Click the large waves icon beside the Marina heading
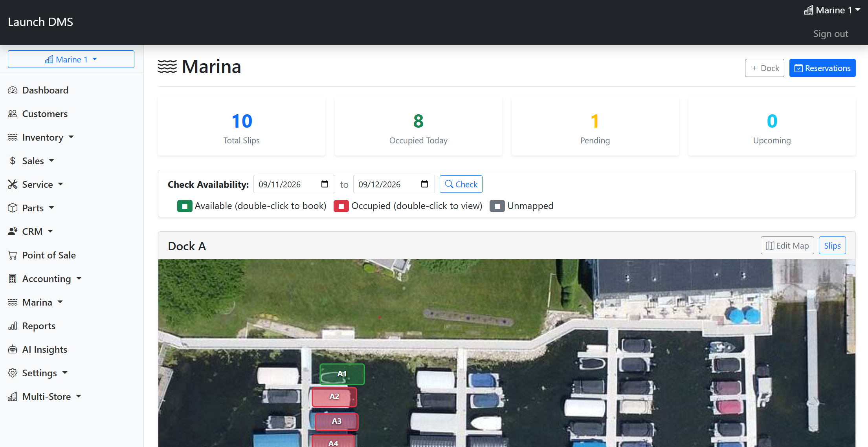The width and height of the screenshot is (868, 447). click(167, 66)
